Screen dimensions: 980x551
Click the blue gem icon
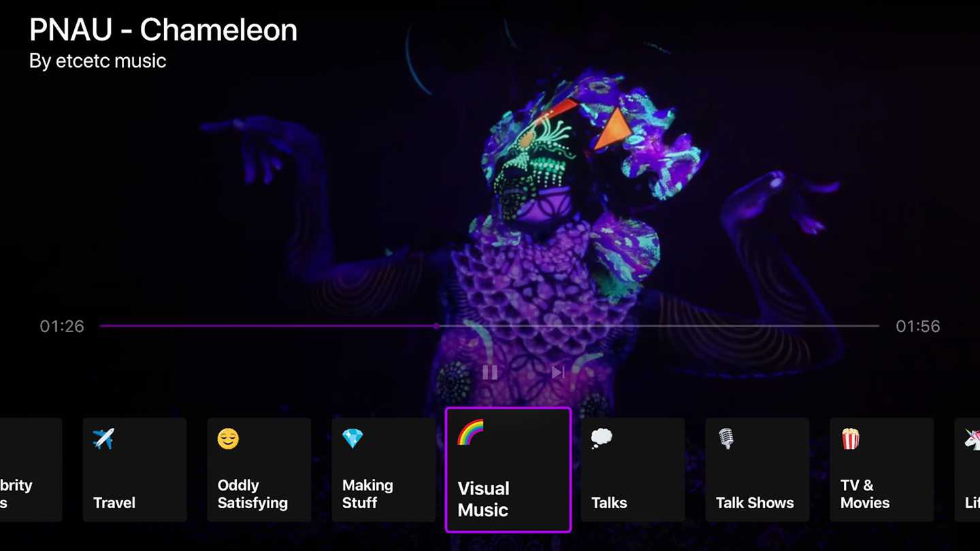click(353, 439)
